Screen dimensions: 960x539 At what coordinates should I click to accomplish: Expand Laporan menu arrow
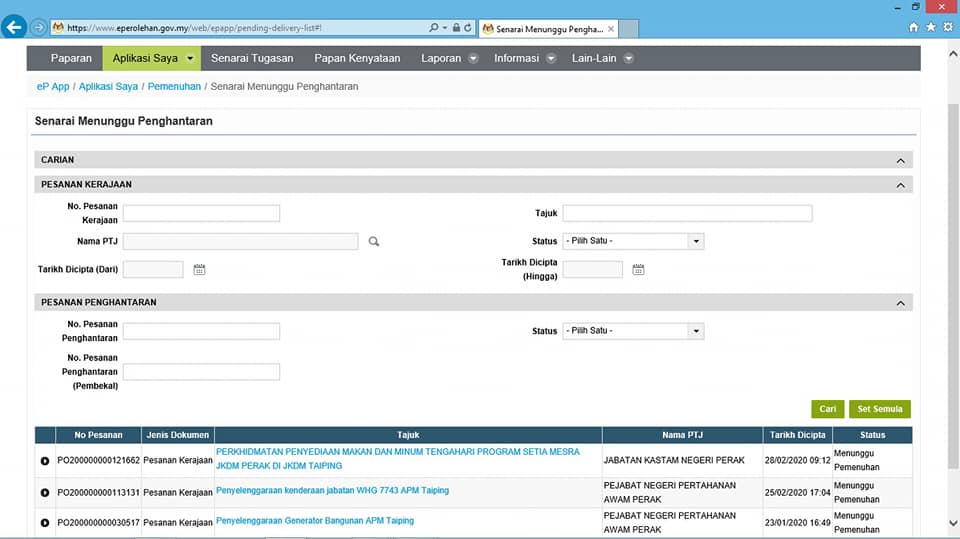pos(473,58)
